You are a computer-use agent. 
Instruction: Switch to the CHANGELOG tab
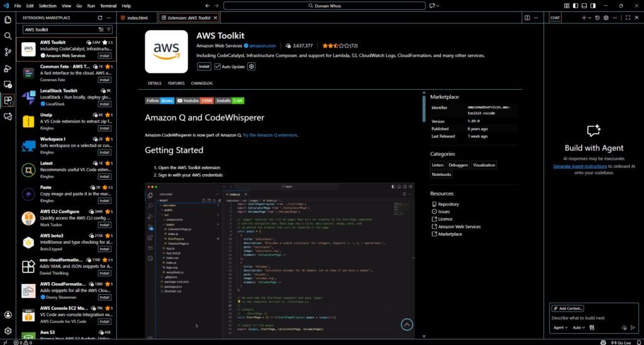202,84
